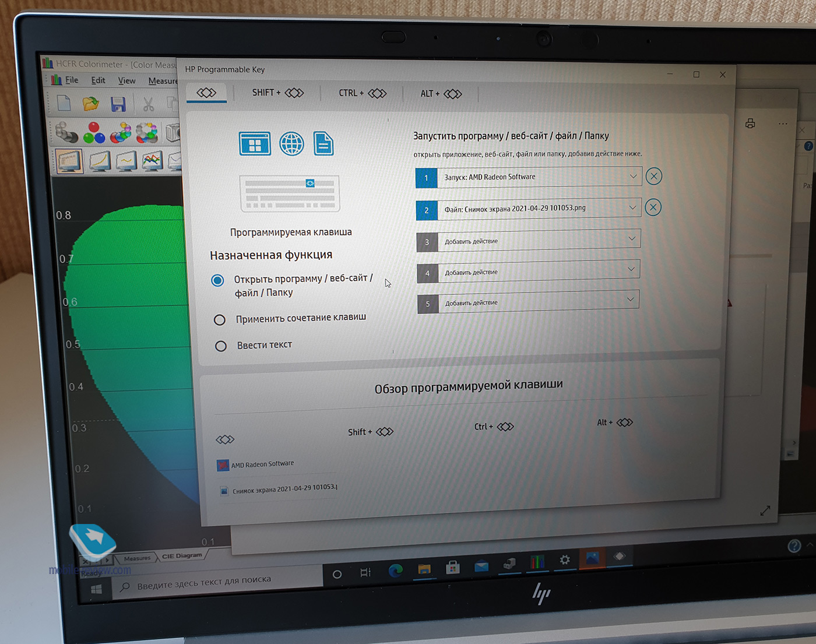Click the Windows Start button
This screenshot has width=816, height=644.
[97, 590]
